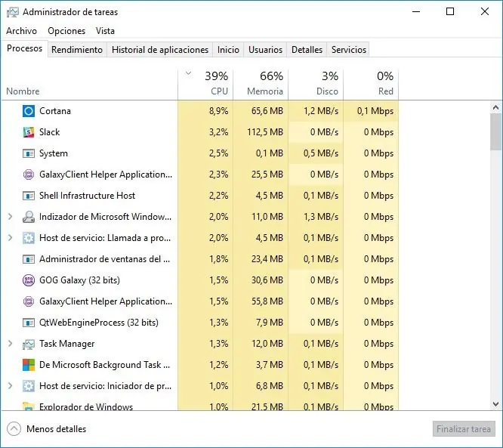
Task: Click the System process icon
Action: 29,153
